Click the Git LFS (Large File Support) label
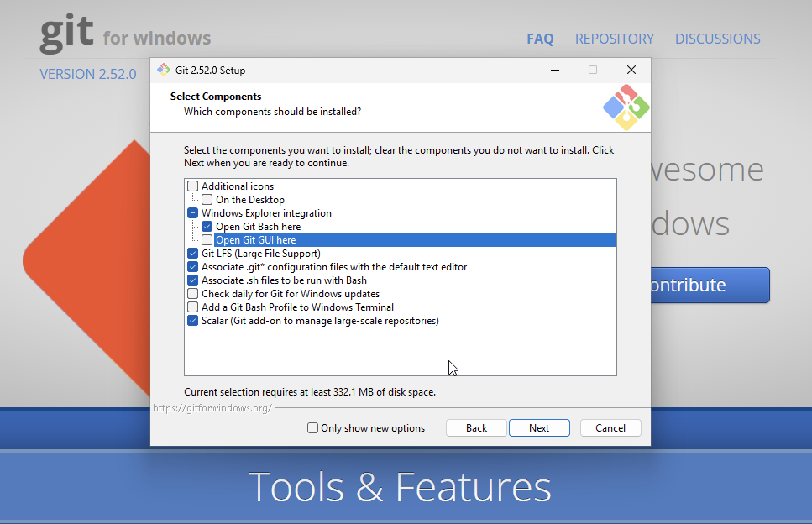This screenshot has height=524, width=812. click(261, 253)
